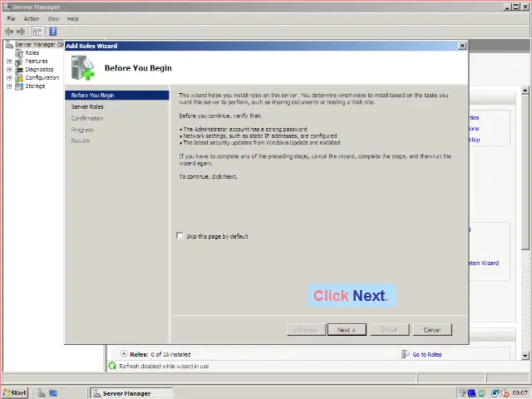
Task: Select the Roles node in the tree
Action: [x=31, y=52]
